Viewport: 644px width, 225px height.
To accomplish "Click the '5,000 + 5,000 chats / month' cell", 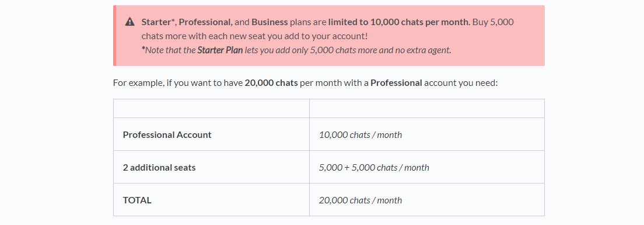I will click(427, 167).
